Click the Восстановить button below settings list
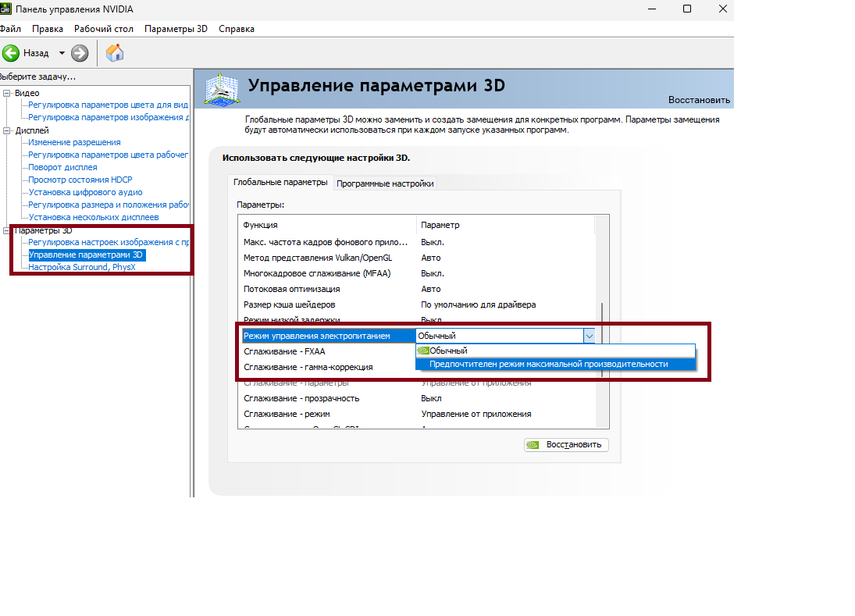 coord(566,445)
